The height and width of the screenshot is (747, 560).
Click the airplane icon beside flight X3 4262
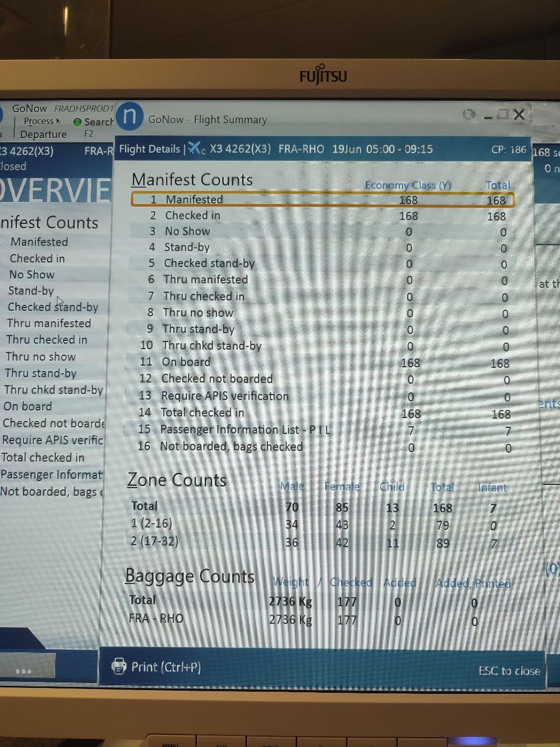(196, 148)
